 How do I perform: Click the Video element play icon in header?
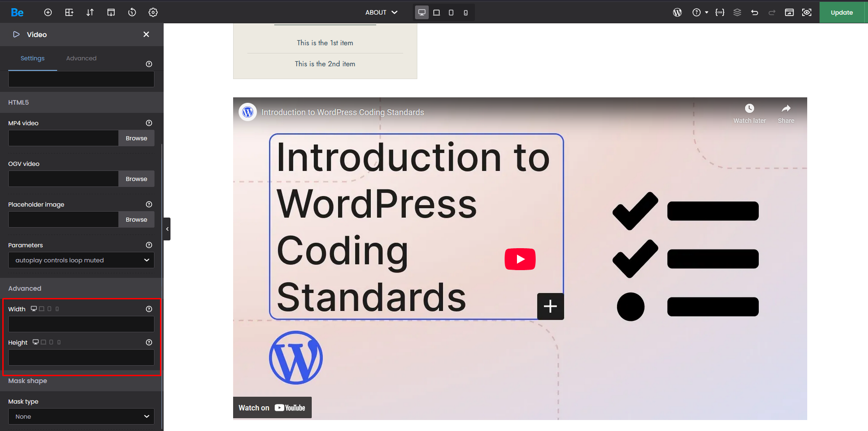pyautogui.click(x=16, y=34)
